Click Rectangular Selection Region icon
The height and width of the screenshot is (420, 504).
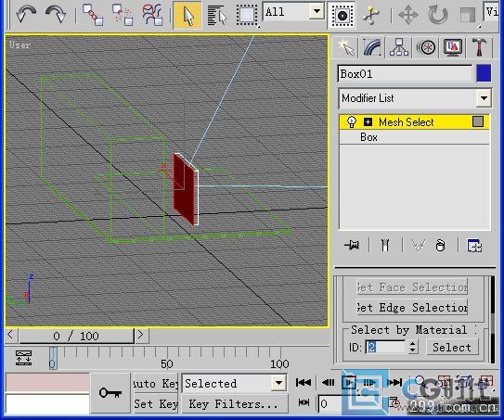[x=247, y=15]
